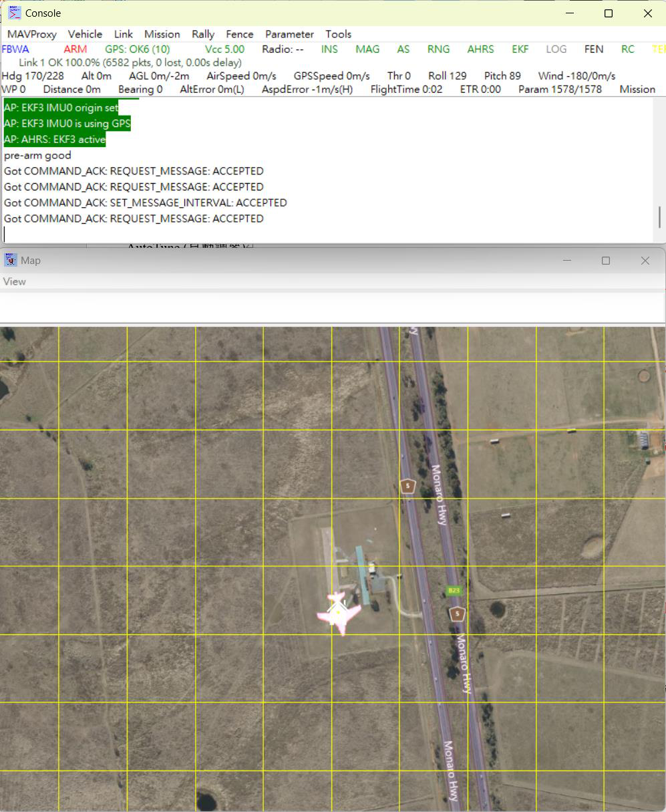Click the AHRS status indicator
The image size is (666, 812).
(481, 49)
